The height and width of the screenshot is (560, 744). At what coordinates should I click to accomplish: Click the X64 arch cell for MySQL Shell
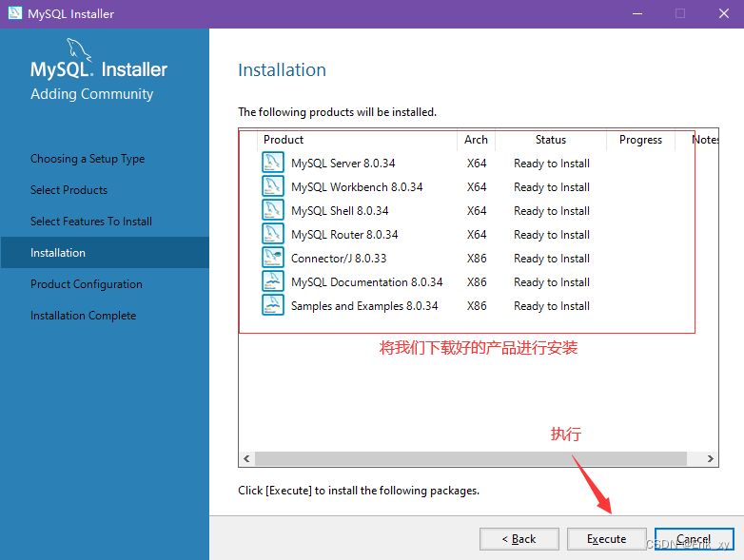click(477, 210)
